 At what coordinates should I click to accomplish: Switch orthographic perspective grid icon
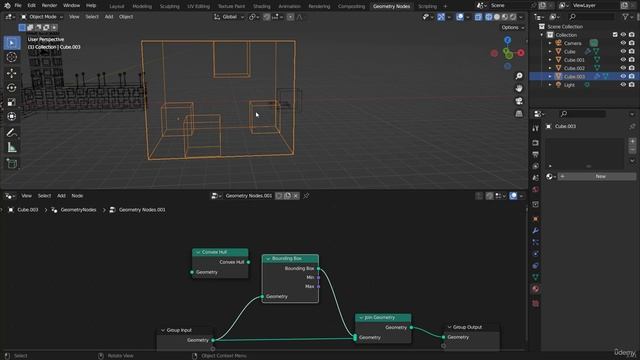tap(519, 113)
